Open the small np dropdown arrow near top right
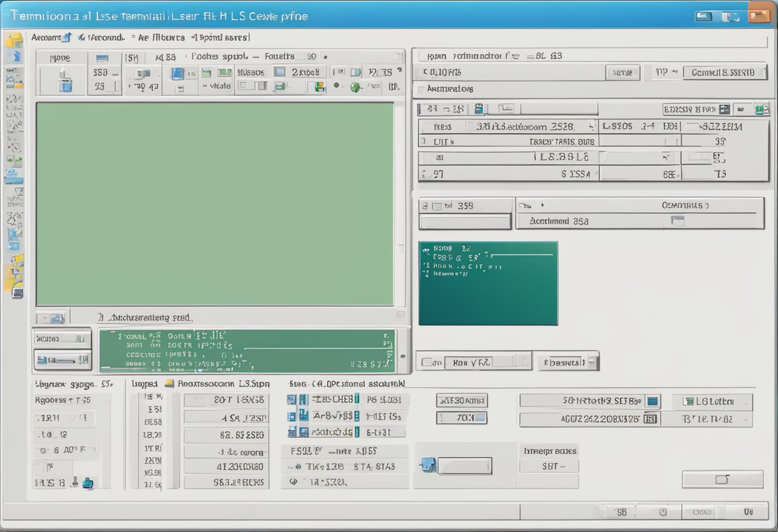778x532 pixels. pyautogui.click(x=674, y=72)
